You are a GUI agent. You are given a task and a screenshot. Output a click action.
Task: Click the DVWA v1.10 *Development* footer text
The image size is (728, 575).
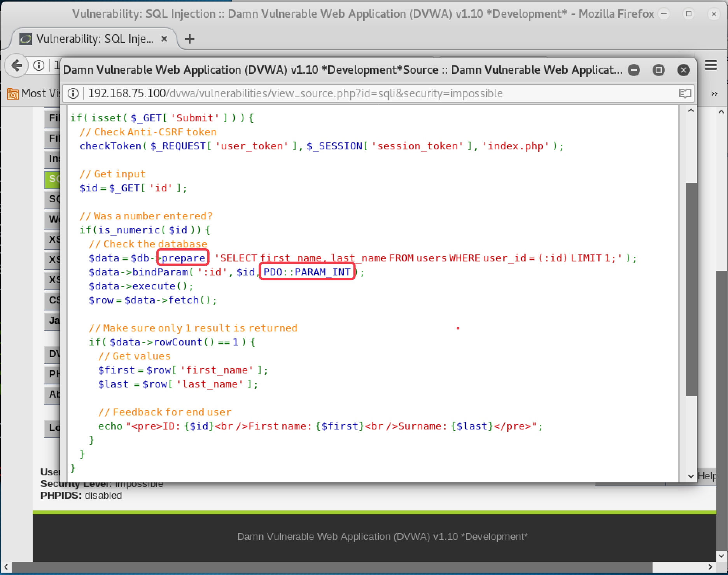click(x=383, y=536)
